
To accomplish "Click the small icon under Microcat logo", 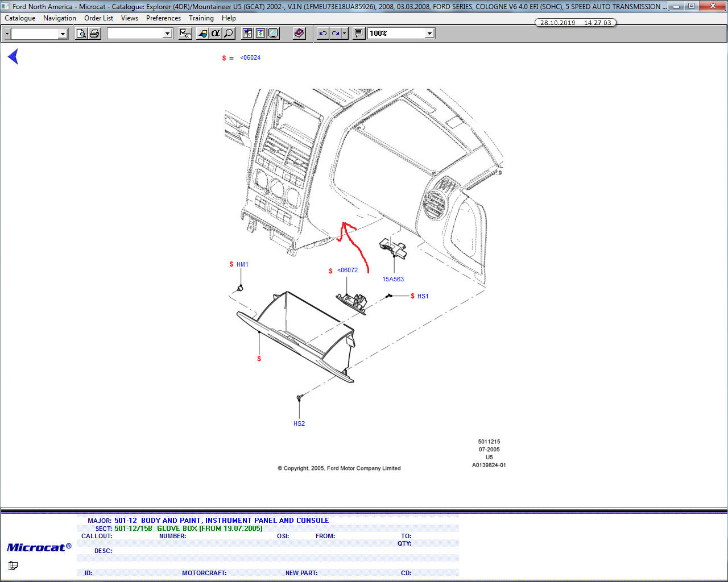I will pos(13,566).
